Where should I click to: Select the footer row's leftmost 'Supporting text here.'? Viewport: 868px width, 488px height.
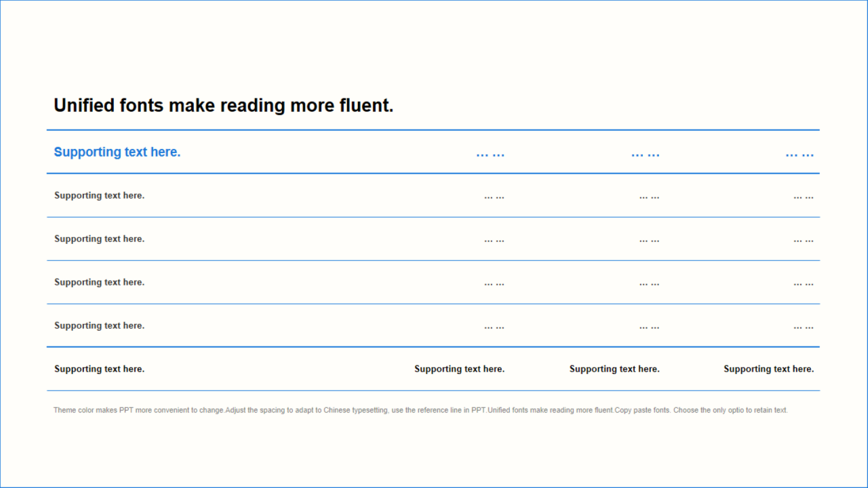click(100, 369)
